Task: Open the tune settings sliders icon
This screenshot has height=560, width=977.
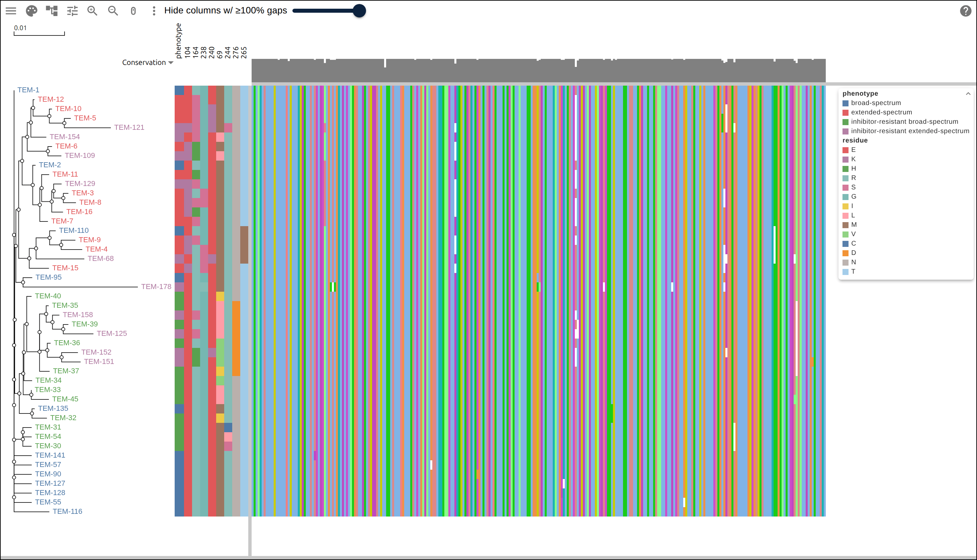Action: [72, 11]
